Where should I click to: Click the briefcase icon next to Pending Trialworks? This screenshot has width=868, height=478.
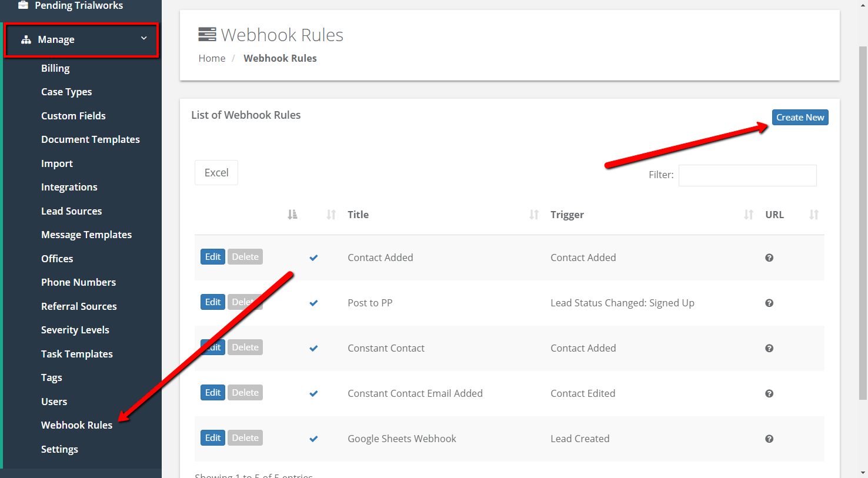[x=22, y=6]
